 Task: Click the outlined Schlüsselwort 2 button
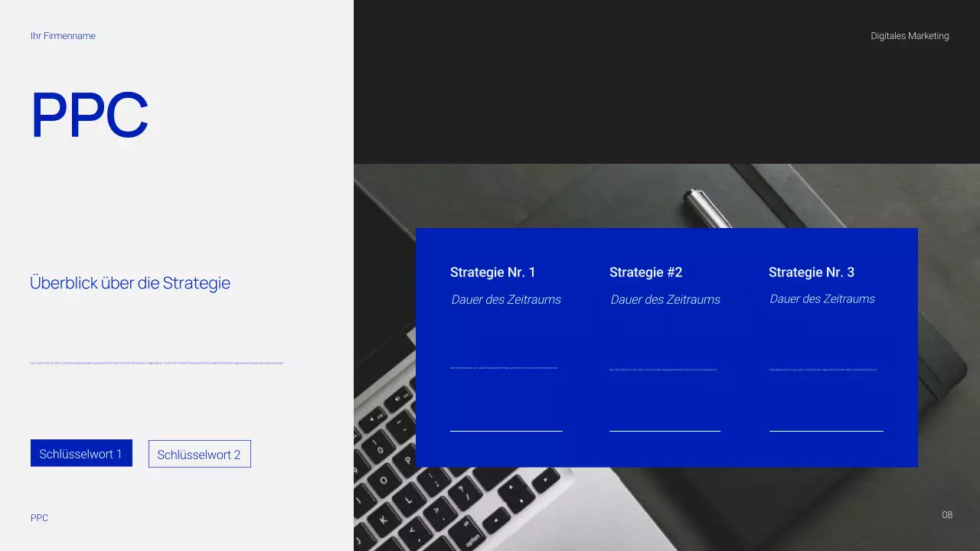(199, 454)
